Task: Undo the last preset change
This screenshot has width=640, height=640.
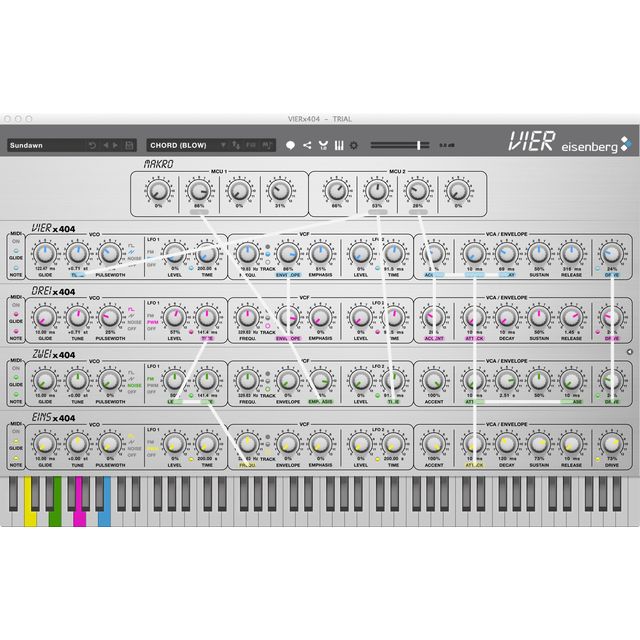Action: [x=93, y=145]
